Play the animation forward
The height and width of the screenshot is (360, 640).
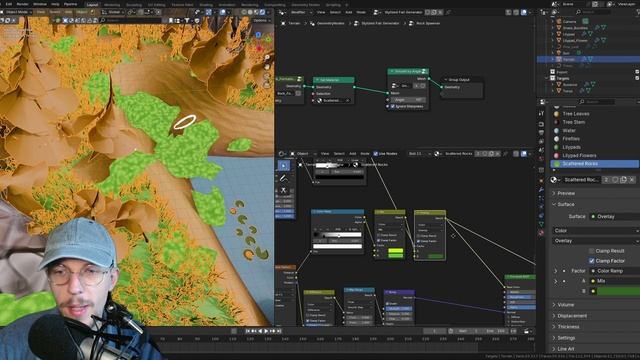pyautogui.click(x=266, y=331)
